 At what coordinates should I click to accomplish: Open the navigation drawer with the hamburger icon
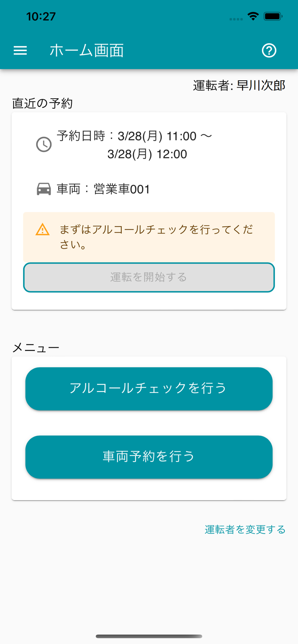coord(20,50)
